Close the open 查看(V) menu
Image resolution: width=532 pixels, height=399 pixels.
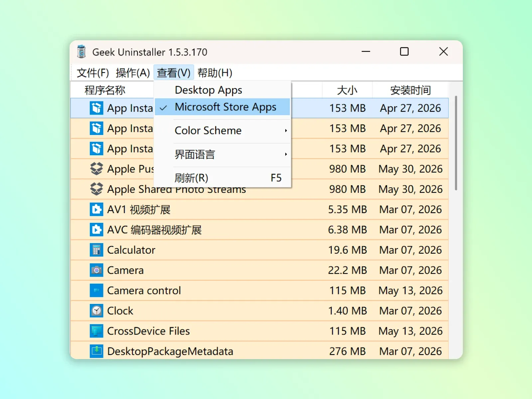point(174,72)
